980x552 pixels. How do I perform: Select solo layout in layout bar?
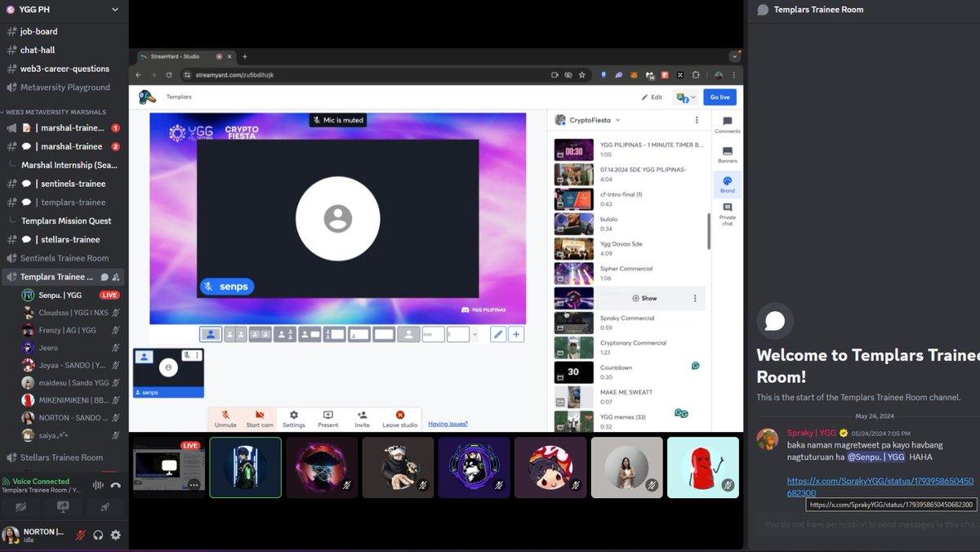pos(211,334)
